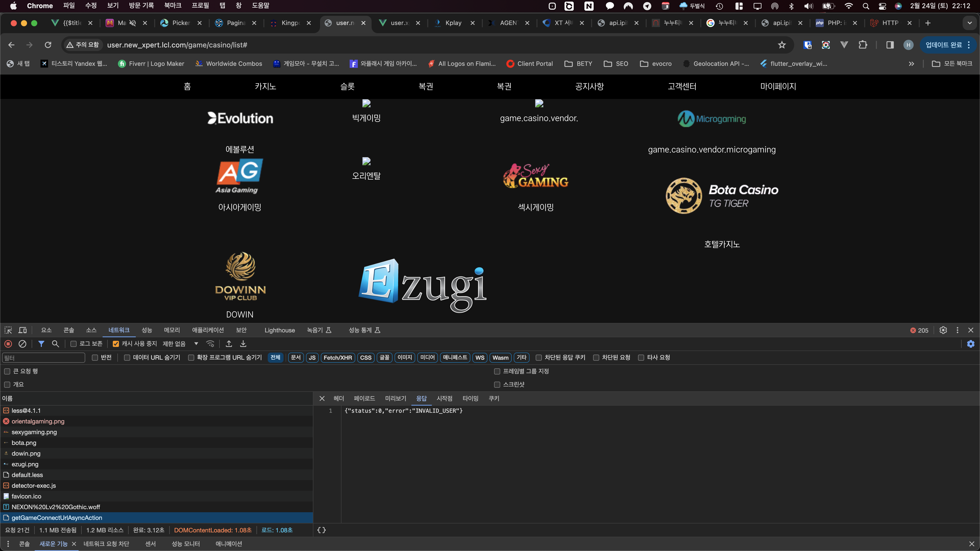Viewport: 980px width, 551px height.
Task: Reload the page with the refresh icon
Action: (48, 45)
